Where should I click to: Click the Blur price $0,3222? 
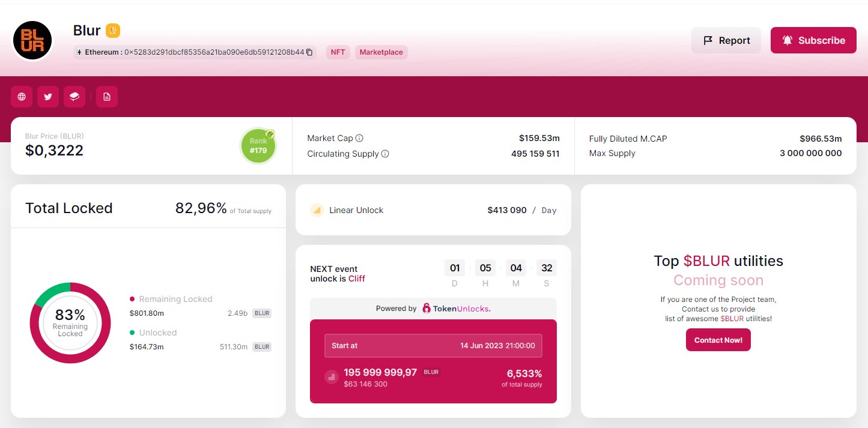tap(54, 151)
